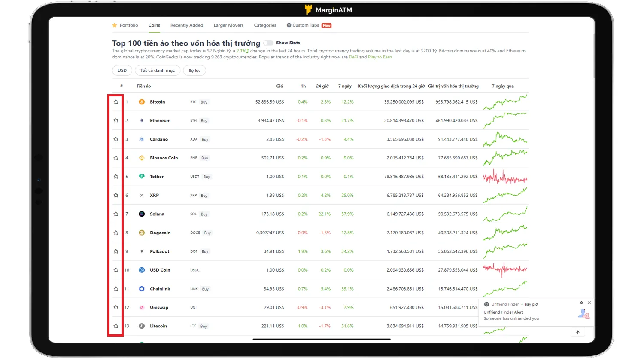
Task: Star Ethereum as a favorite
Action: coord(116,121)
